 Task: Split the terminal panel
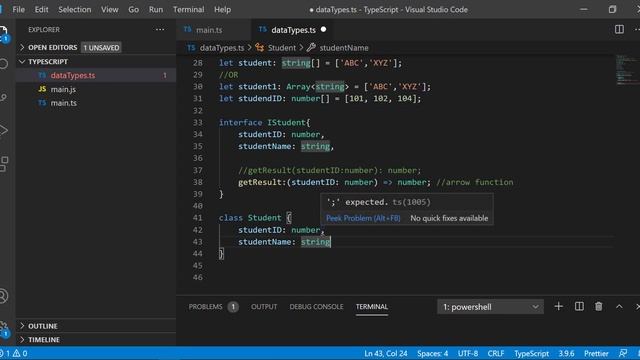pos(579,307)
